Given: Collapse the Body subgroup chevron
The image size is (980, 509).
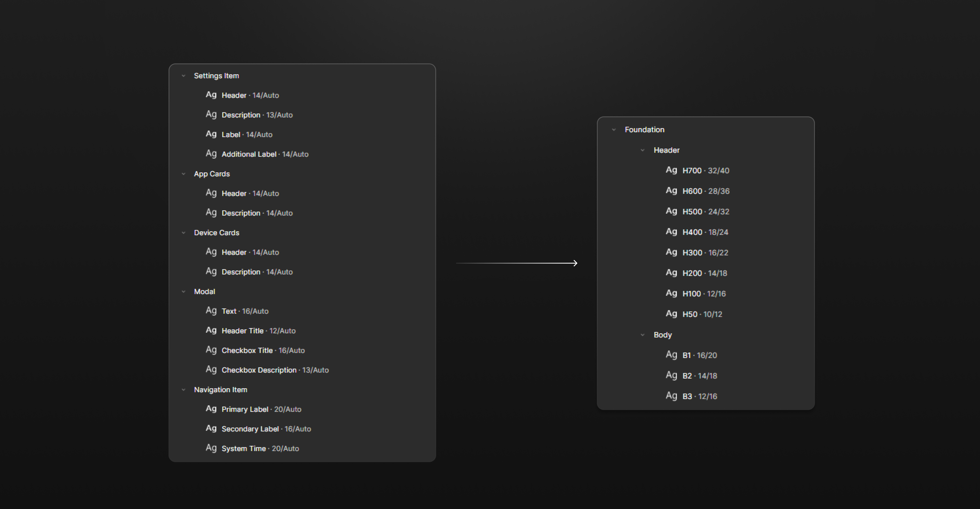Looking at the screenshot, I should 642,335.
